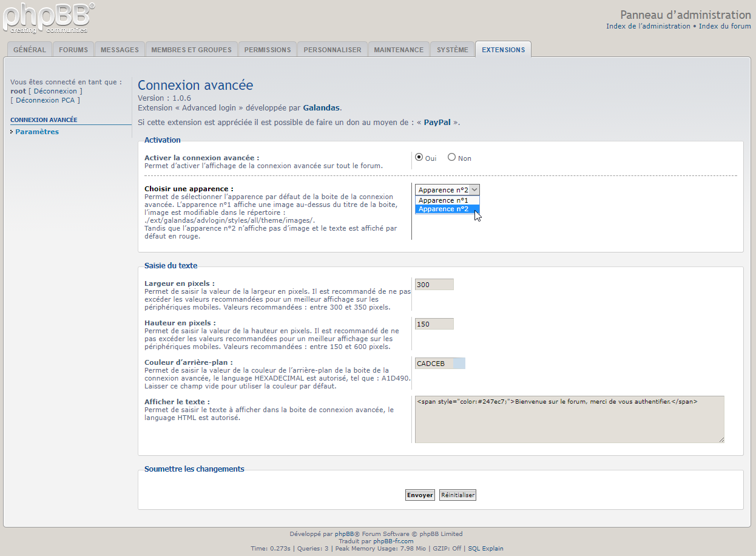
Task: Click inside the Afficher le texte textarea
Action: [569, 419]
